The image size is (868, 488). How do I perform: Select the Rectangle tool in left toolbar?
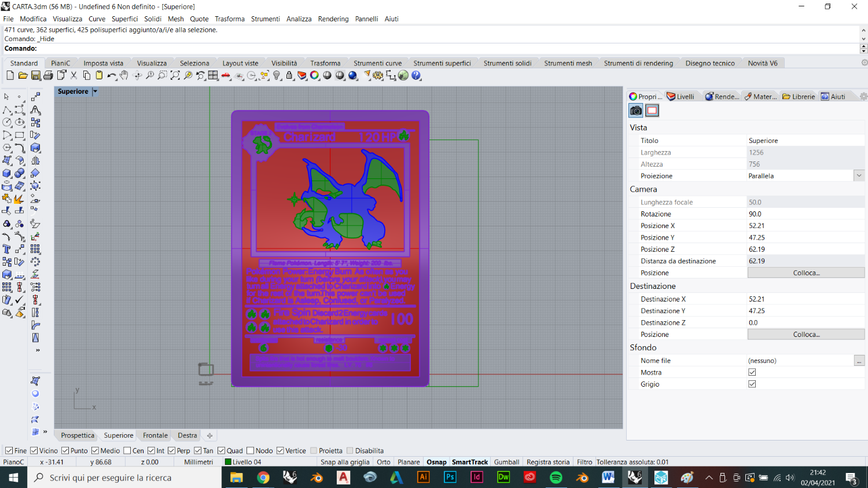click(20, 135)
